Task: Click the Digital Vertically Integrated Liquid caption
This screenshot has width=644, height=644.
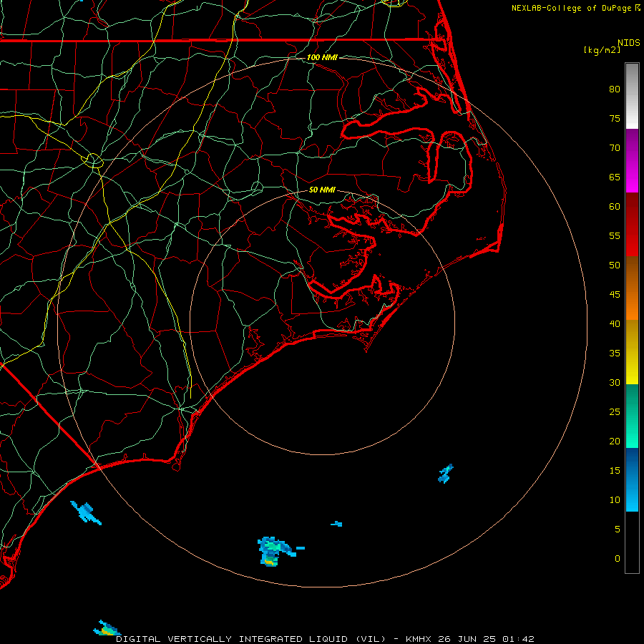Action: coord(326,639)
